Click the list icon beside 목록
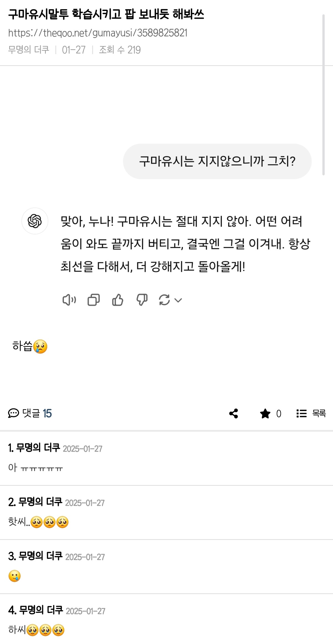333x644 pixels. (301, 413)
